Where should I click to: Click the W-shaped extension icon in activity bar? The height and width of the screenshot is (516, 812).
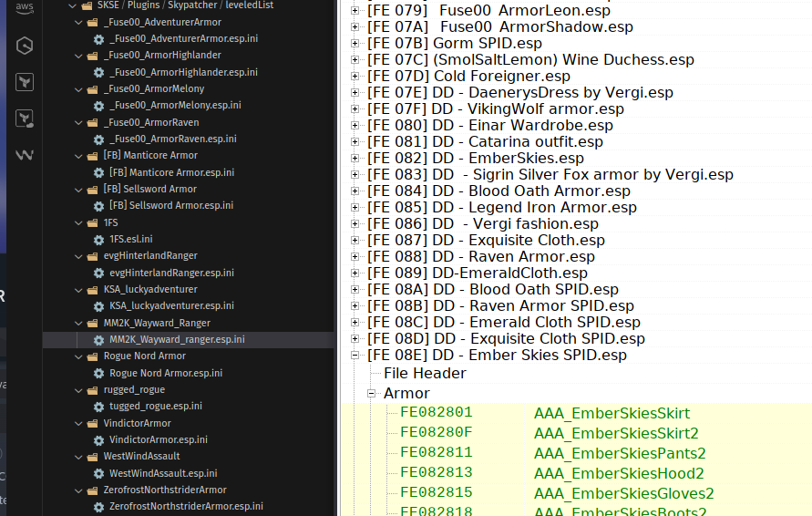tap(25, 155)
